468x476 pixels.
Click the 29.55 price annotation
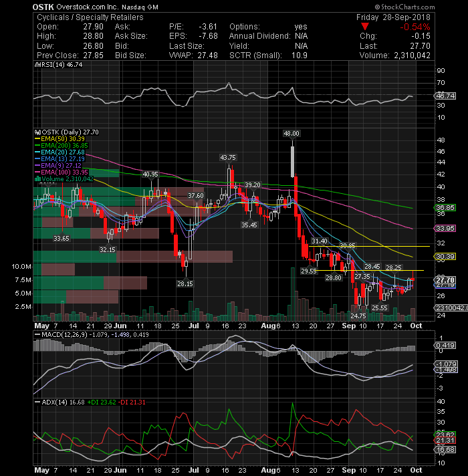(309, 271)
